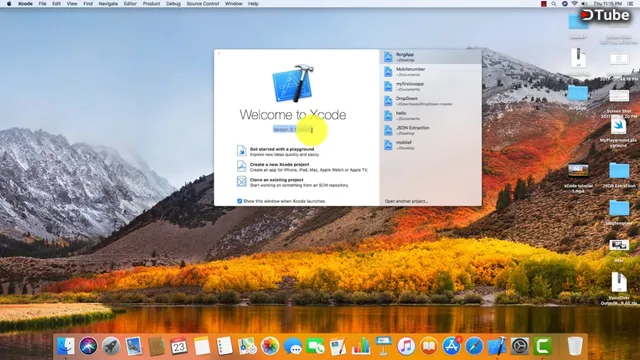Image resolution: width=640 pixels, height=360 pixels.
Task: Open the Edit menu
Action: [56, 4]
